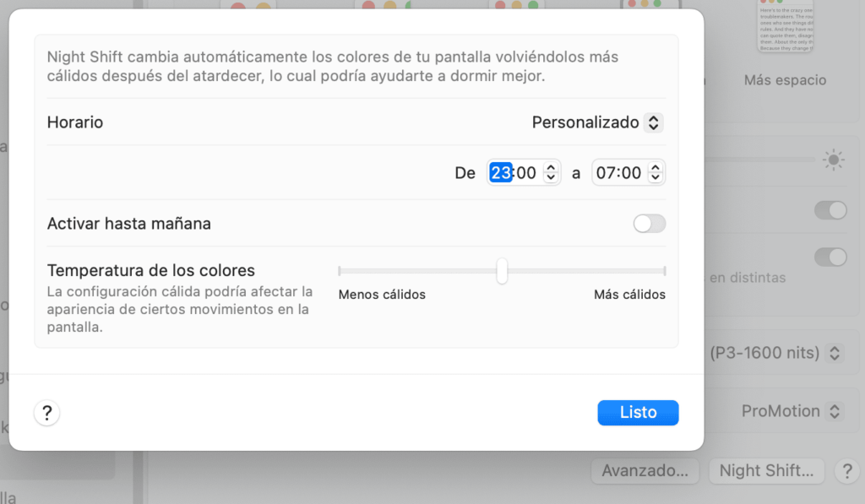Click the help question mark inside the dialog

tap(46, 413)
